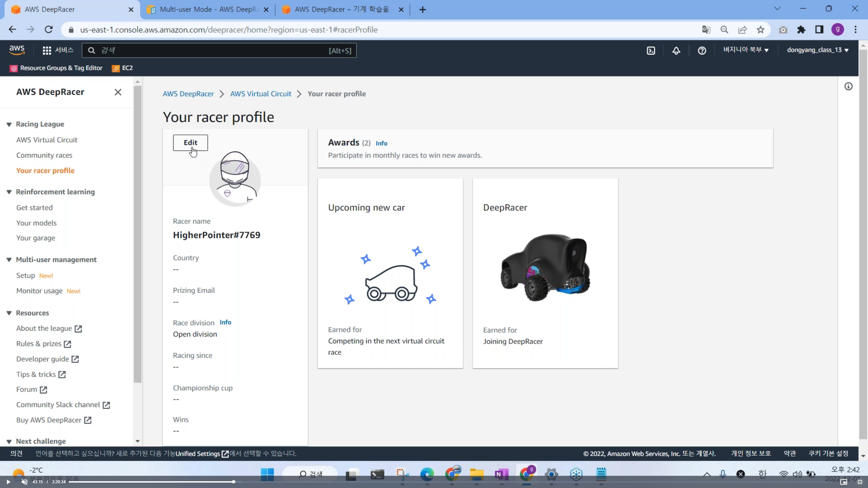Click the video progress slider

[x=234, y=482]
